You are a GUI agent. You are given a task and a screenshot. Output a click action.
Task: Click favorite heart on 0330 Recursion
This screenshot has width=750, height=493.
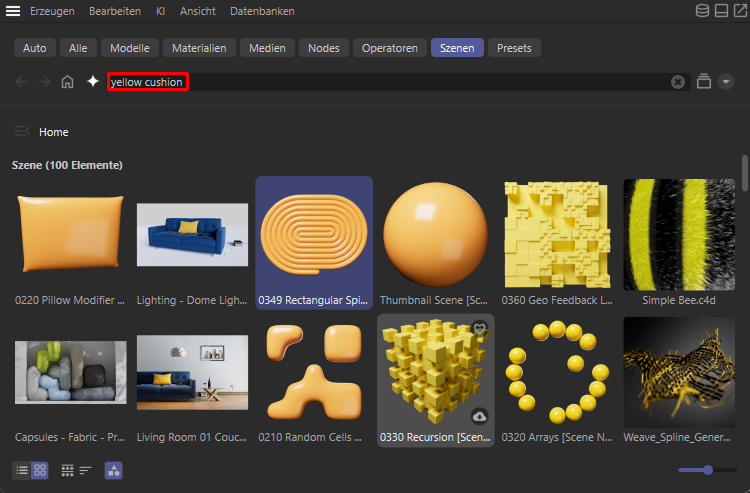click(479, 328)
